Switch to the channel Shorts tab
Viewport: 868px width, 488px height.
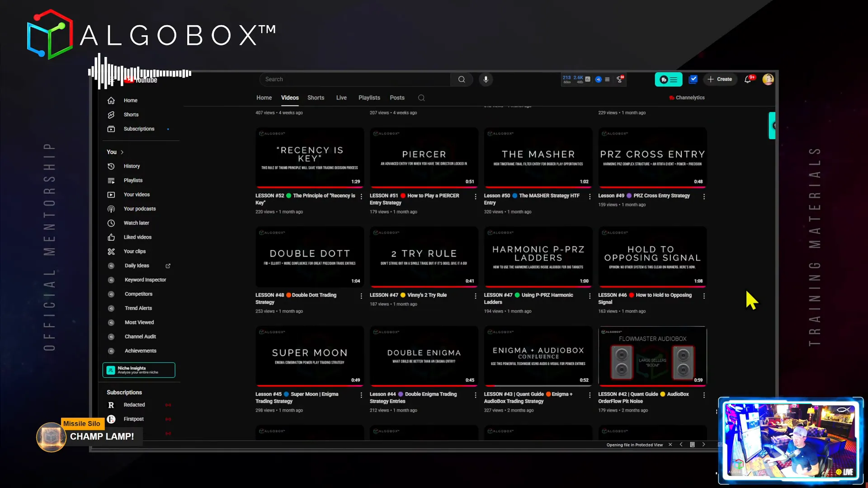316,98
